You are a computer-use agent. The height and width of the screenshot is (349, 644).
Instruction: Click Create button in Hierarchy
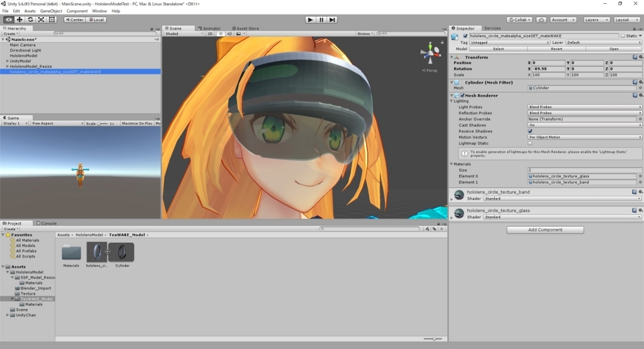[x=10, y=34]
